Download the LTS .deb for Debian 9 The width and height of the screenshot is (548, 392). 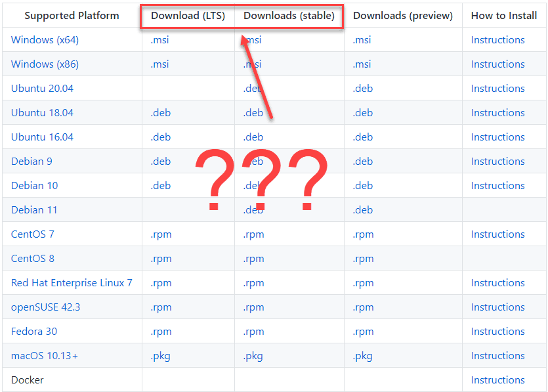pos(161,162)
